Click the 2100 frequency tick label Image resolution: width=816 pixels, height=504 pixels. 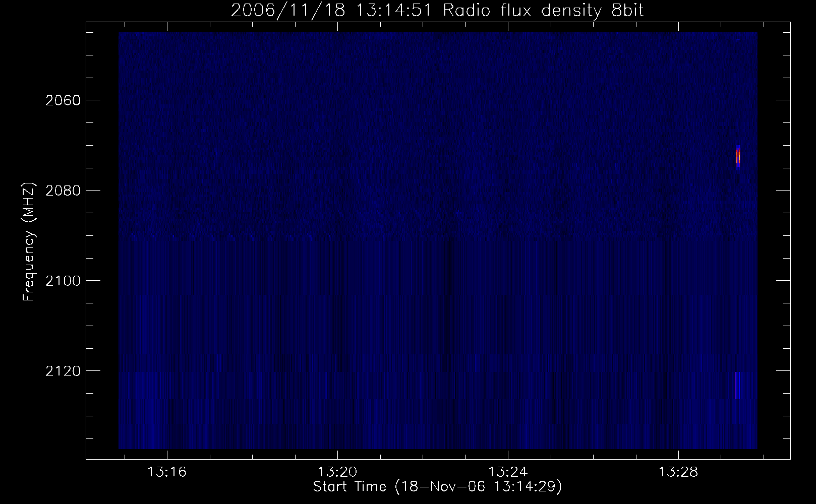(x=63, y=281)
